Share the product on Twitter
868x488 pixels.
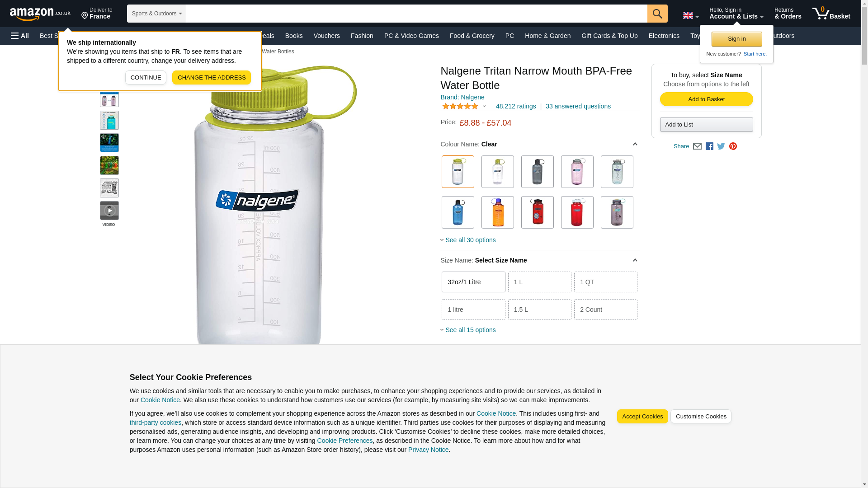(721, 146)
